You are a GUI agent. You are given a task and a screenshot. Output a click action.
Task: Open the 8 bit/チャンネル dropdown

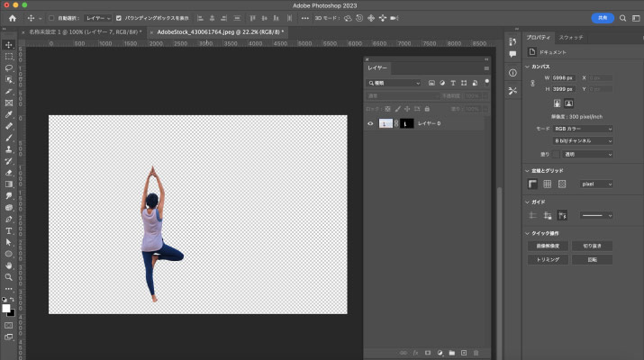pyautogui.click(x=583, y=140)
